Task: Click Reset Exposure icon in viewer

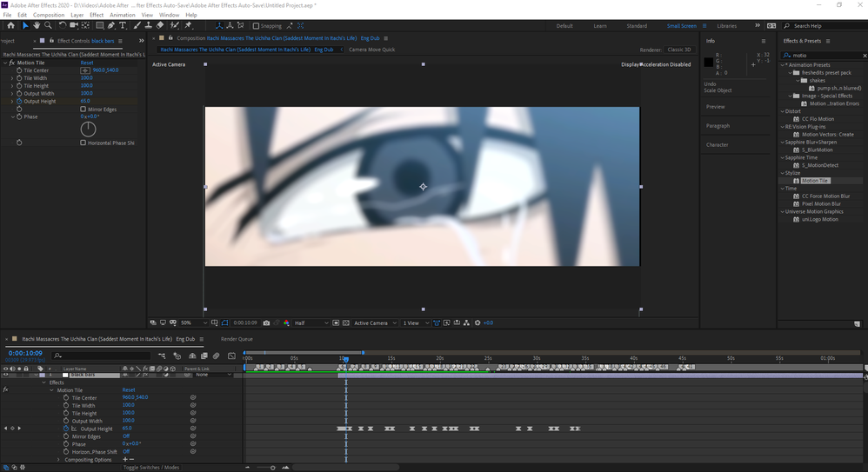Action: (x=477, y=322)
